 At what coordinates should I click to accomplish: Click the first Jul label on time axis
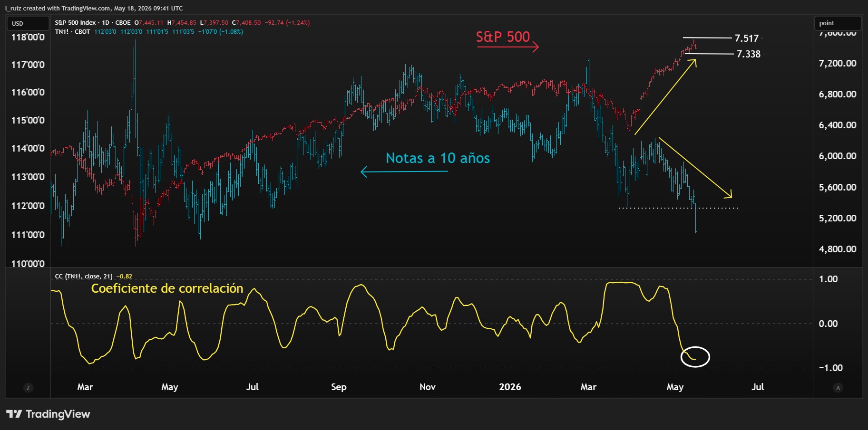click(253, 387)
